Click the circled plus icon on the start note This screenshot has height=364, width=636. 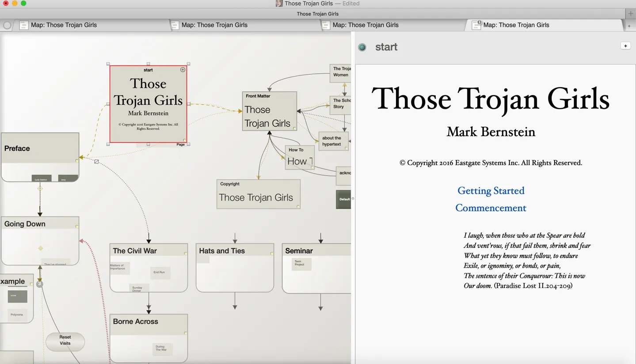(183, 70)
